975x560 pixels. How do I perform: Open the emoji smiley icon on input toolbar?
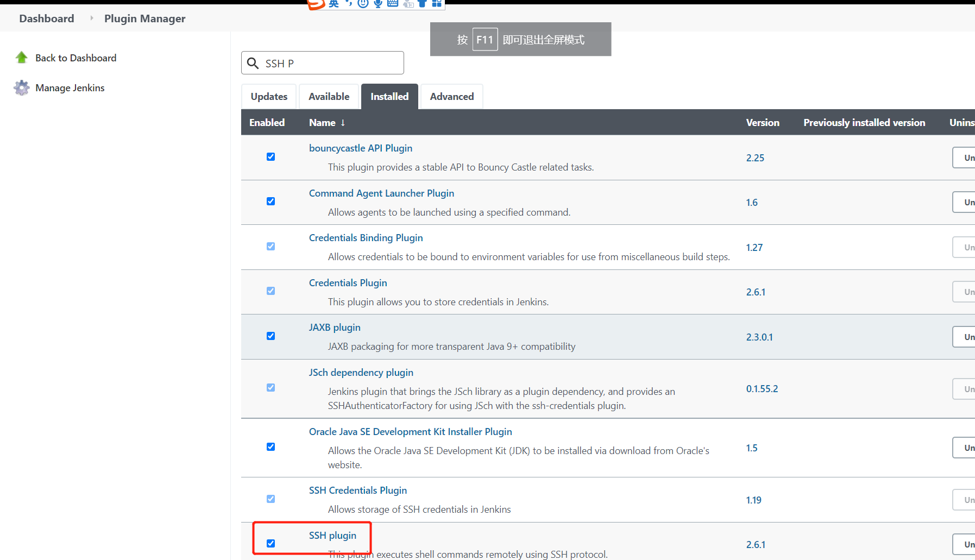coord(363,3)
